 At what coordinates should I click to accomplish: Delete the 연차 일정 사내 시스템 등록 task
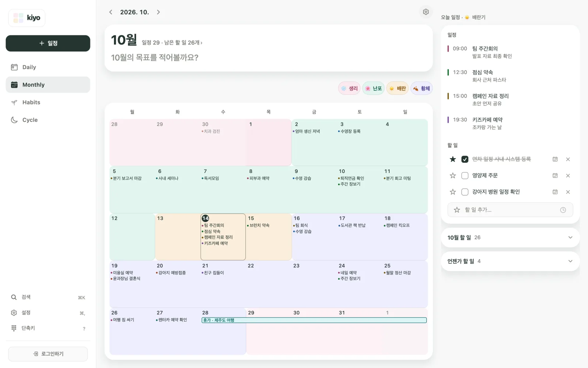[568, 159]
